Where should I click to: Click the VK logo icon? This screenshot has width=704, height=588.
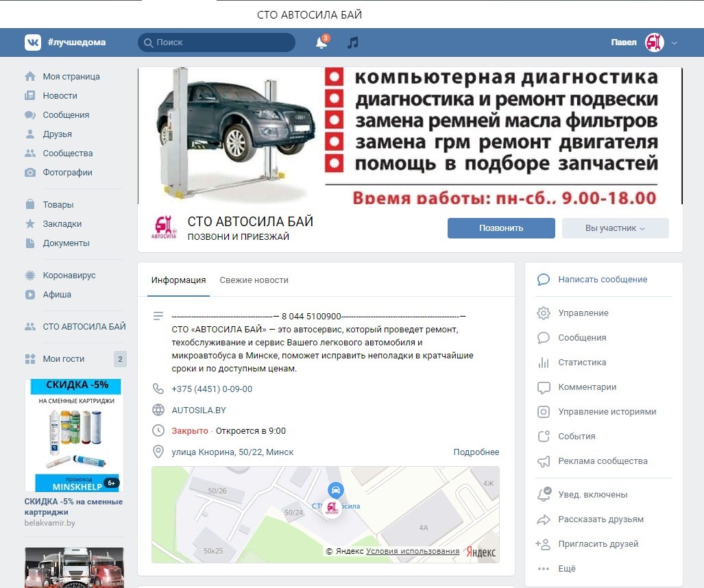click(33, 42)
